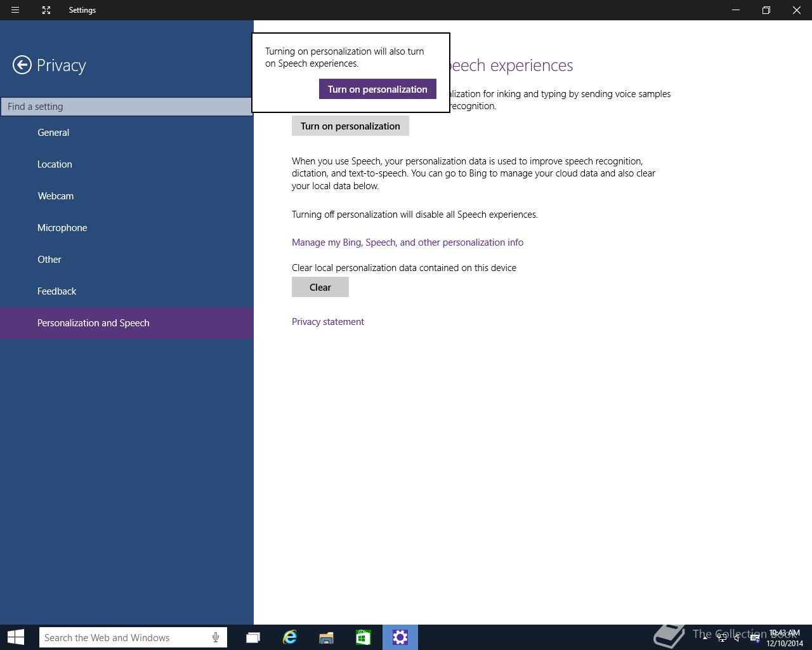Click the Privacy back arrow icon
Image resolution: width=812 pixels, height=650 pixels.
(x=22, y=65)
